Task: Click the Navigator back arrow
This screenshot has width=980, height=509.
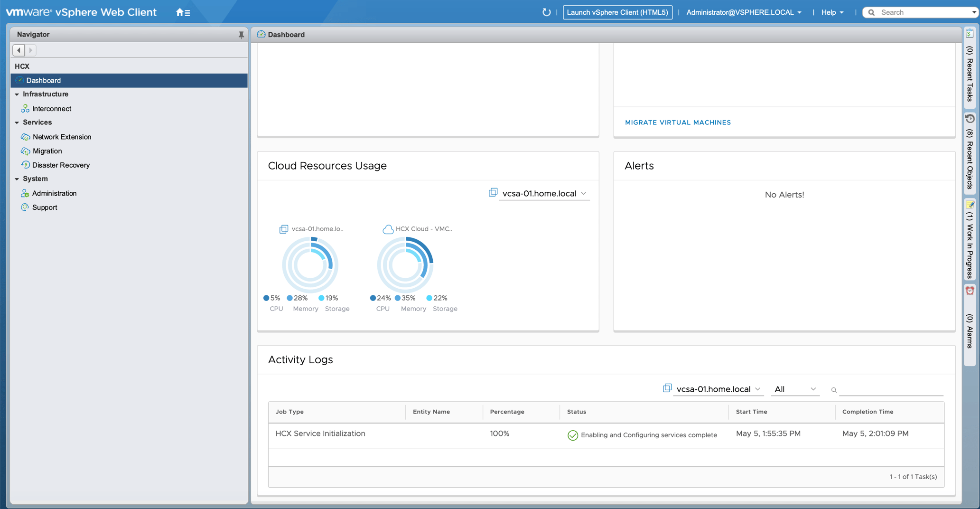Action: [19, 50]
